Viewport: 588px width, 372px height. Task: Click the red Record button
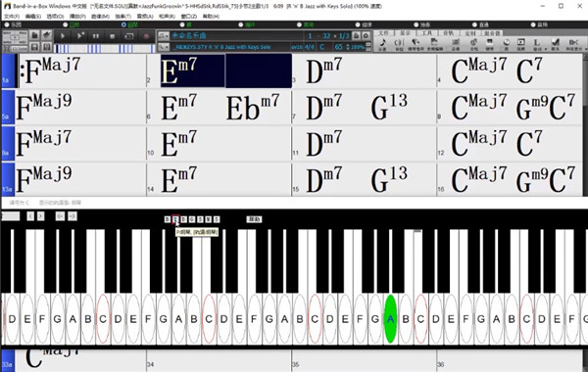146,36
